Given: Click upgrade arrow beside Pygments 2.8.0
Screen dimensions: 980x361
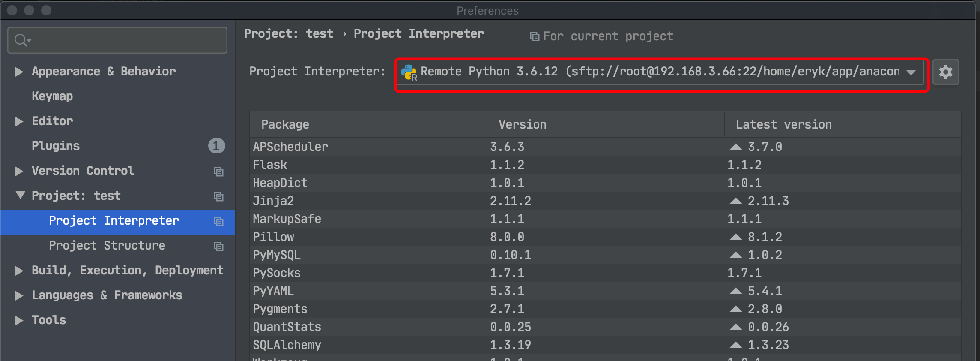Looking at the screenshot, I should tap(735, 309).
